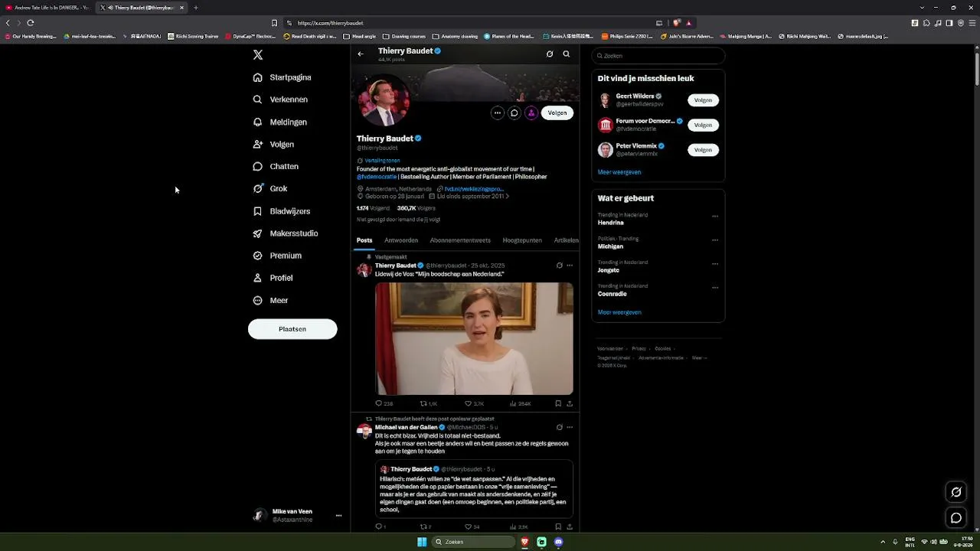Search this profile's posts via header magnifier
This screenshot has height=551, width=980.
click(x=567, y=54)
